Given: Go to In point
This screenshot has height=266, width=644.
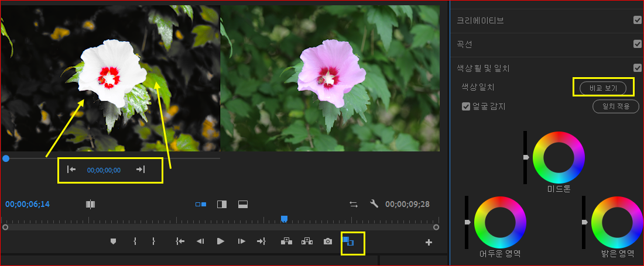Looking at the screenshot, I should click(x=180, y=241).
